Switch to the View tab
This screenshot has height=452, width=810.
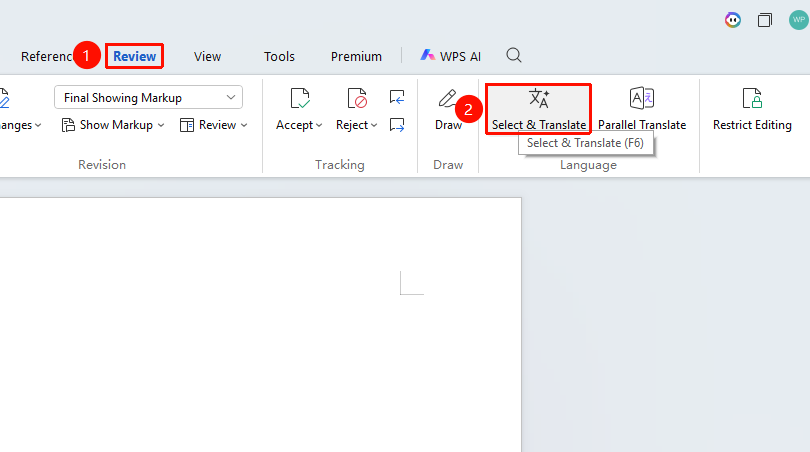[207, 56]
